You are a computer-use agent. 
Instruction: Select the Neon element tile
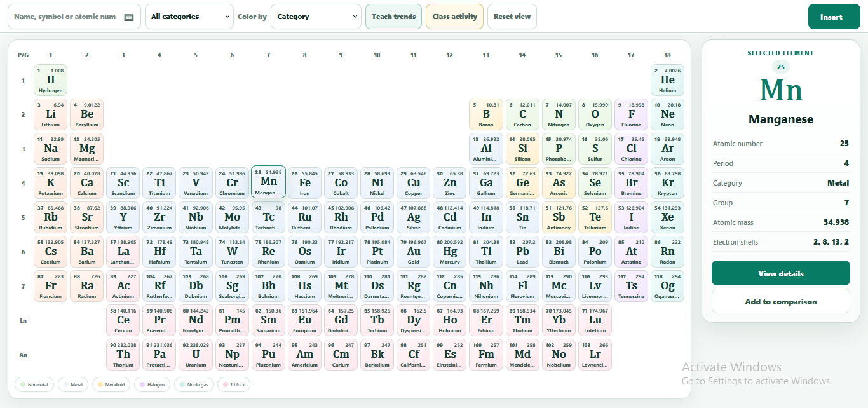pyautogui.click(x=668, y=114)
